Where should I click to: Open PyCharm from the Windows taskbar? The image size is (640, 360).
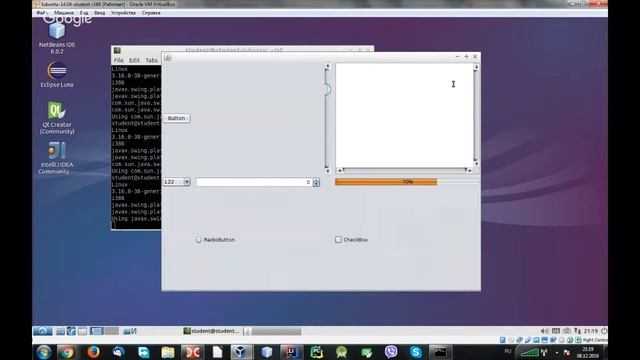[317, 352]
